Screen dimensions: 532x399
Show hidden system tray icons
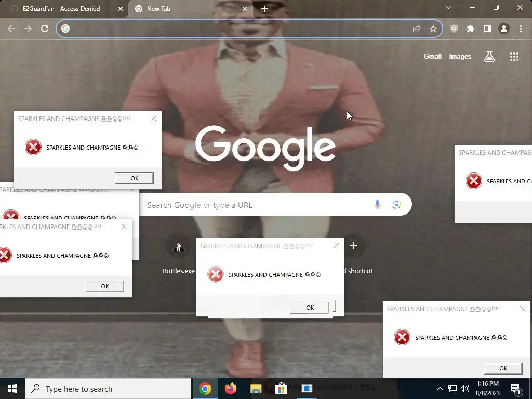440,389
